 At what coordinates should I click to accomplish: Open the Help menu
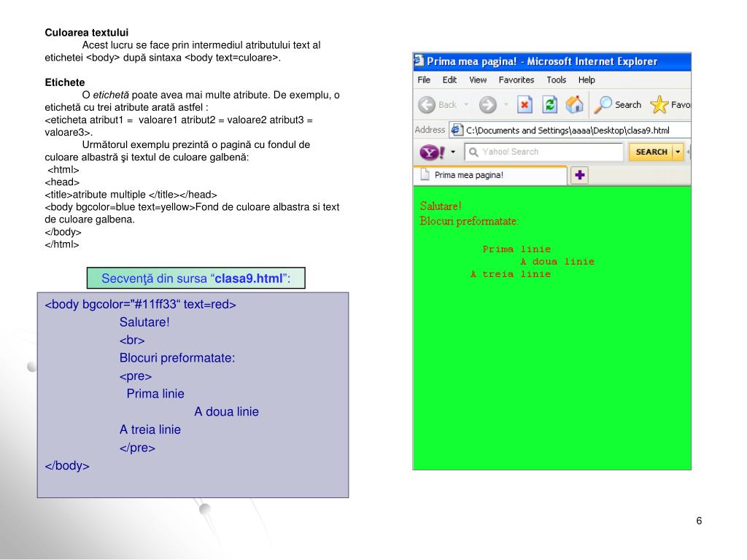tap(587, 80)
